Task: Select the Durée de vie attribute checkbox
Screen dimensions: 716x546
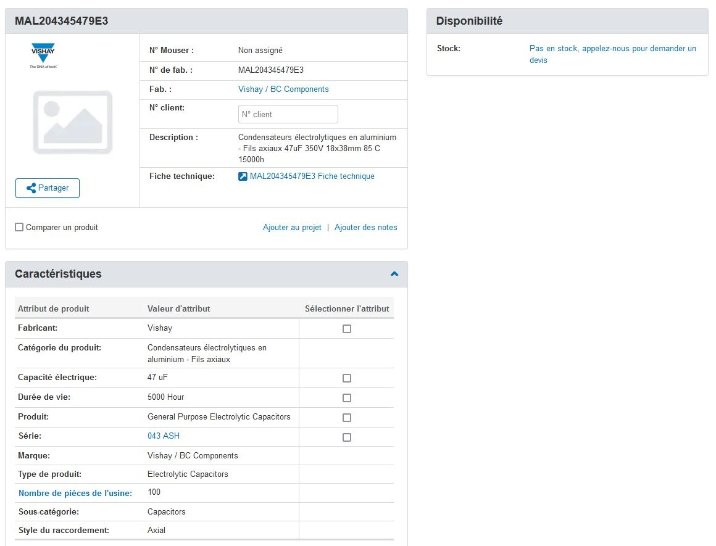Action: (347, 398)
